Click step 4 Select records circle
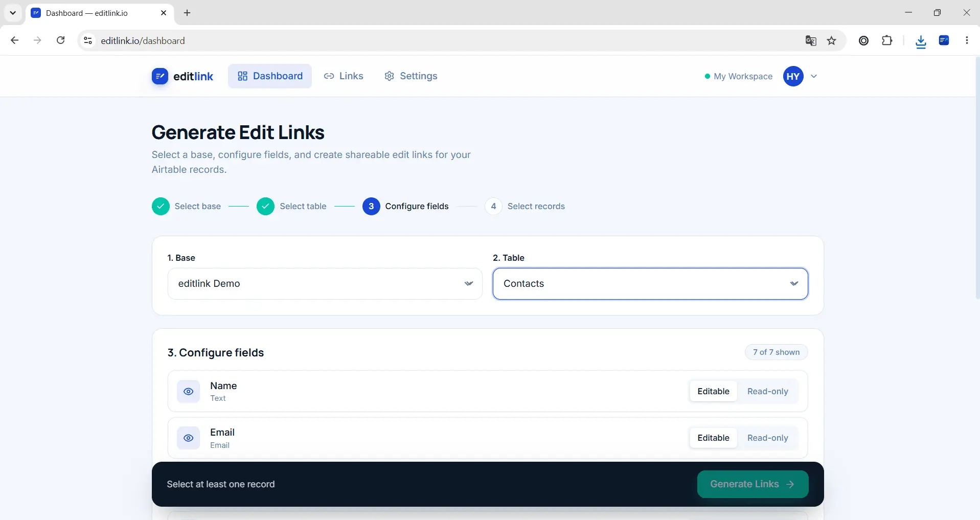Screen dimensions: 980x520 493,207
